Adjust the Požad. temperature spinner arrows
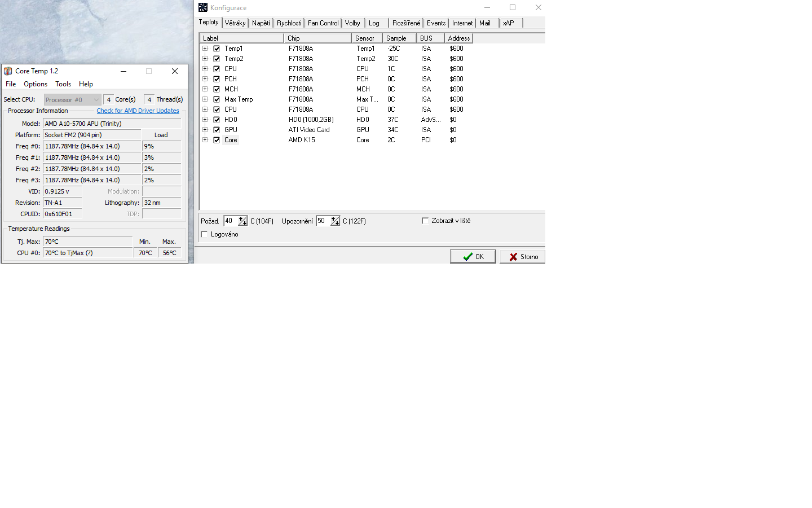The image size is (812, 508). click(242, 221)
